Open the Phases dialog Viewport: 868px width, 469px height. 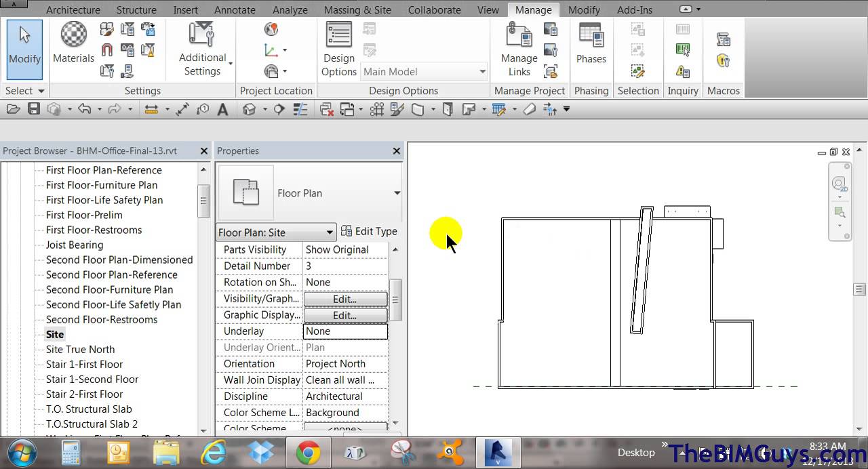click(x=591, y=43)
